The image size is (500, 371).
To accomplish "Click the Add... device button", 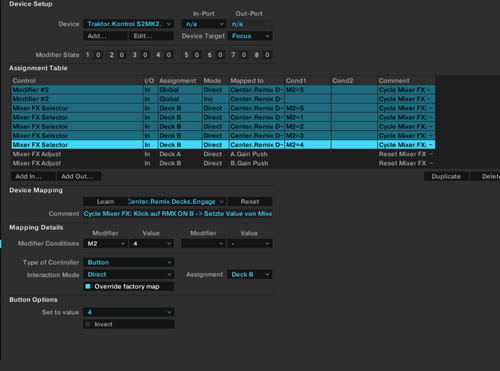I will (x=105, y=36).
